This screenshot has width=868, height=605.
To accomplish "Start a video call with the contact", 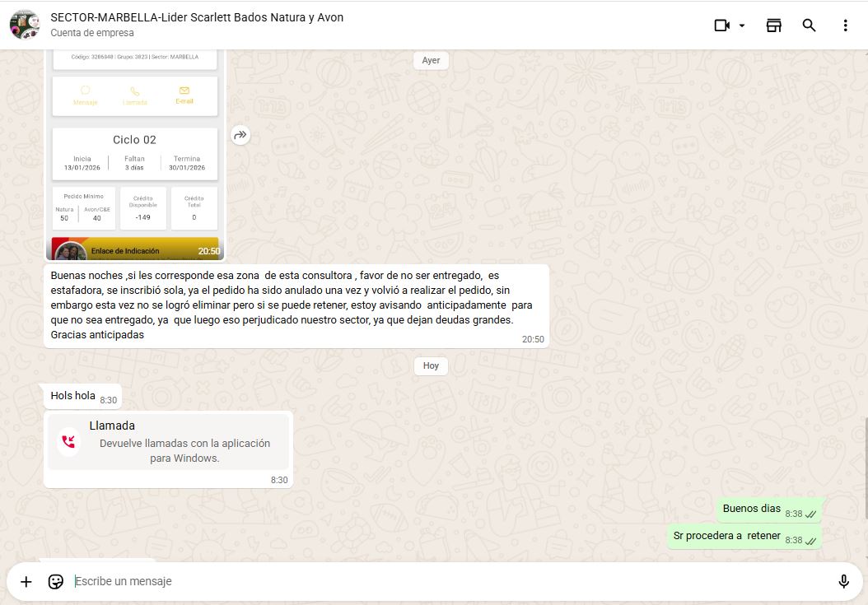I will 721,26.
